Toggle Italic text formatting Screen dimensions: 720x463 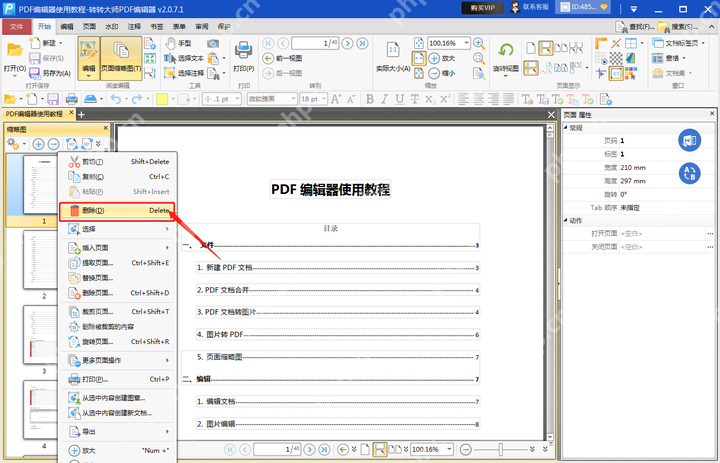(384, 99)
